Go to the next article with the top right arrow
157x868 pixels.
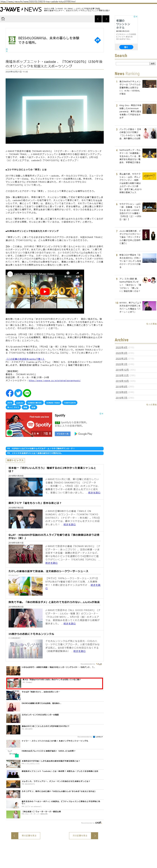click(x=106, y=19)
